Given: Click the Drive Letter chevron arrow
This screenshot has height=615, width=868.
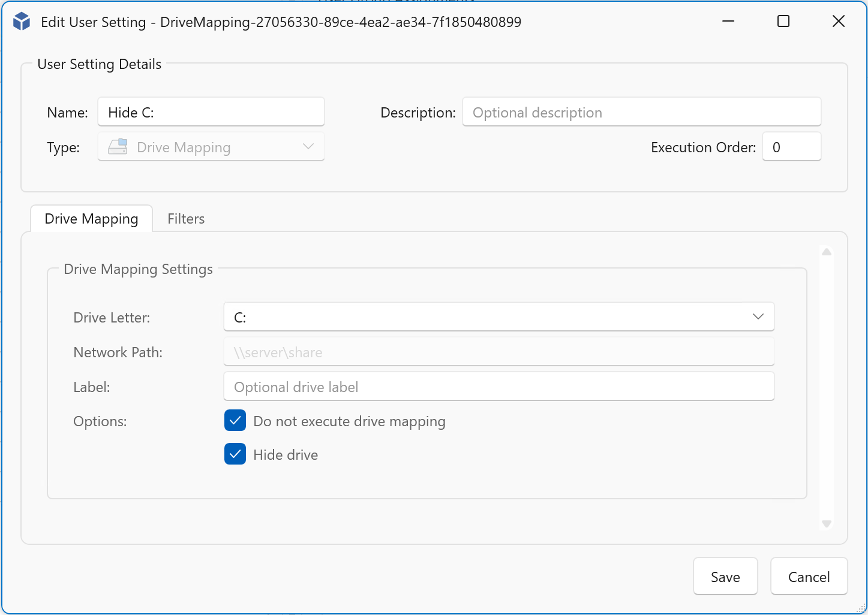Looking at the screenshot, I should pyautogui.click(x=758, y=317).
